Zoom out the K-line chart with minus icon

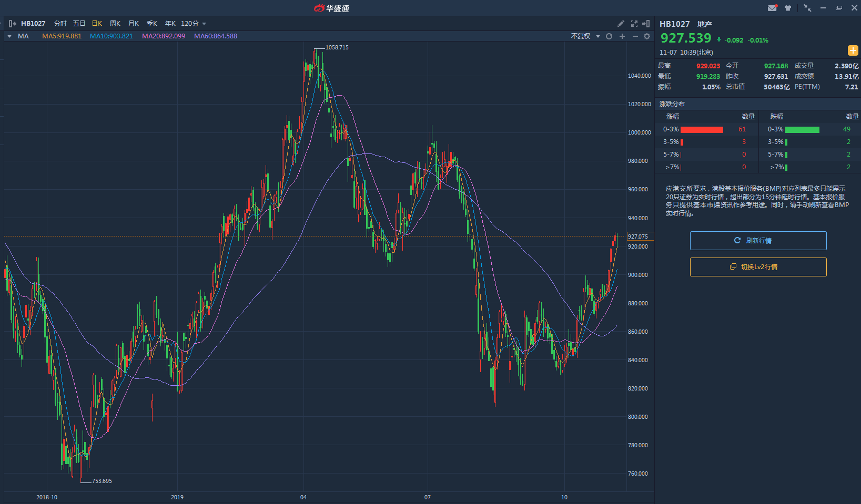coord(635,36)
